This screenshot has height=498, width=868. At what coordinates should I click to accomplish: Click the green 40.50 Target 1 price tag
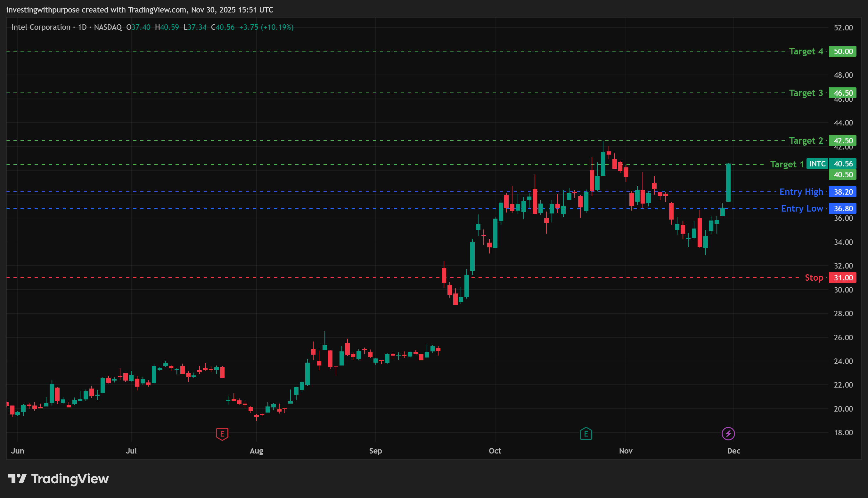coord(842,175)
